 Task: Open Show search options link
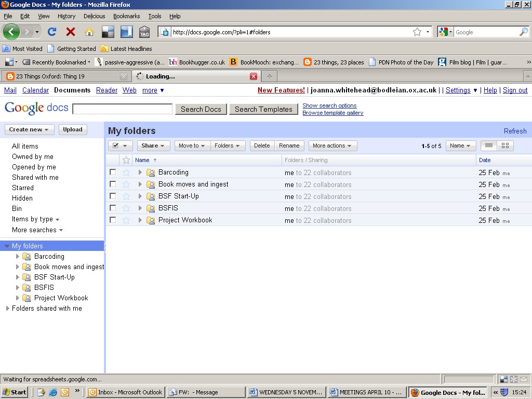(329, 105)
